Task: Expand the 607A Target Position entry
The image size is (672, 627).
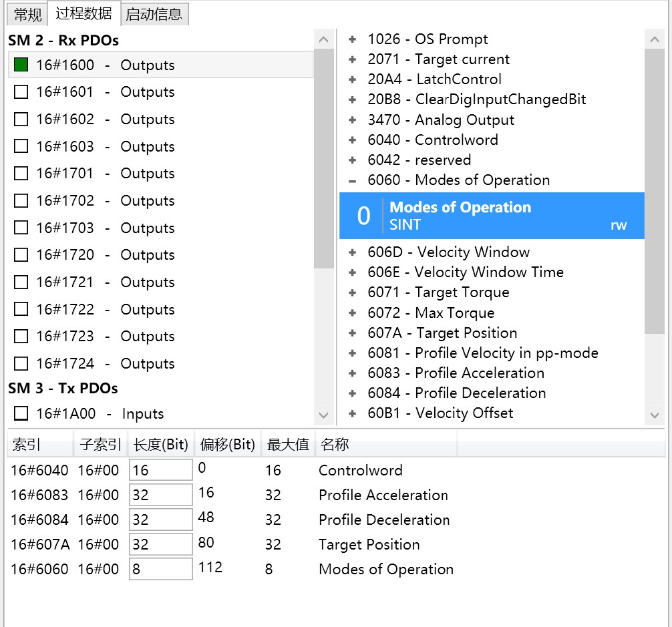Action: pyautogui.click(x=353, y=333)
